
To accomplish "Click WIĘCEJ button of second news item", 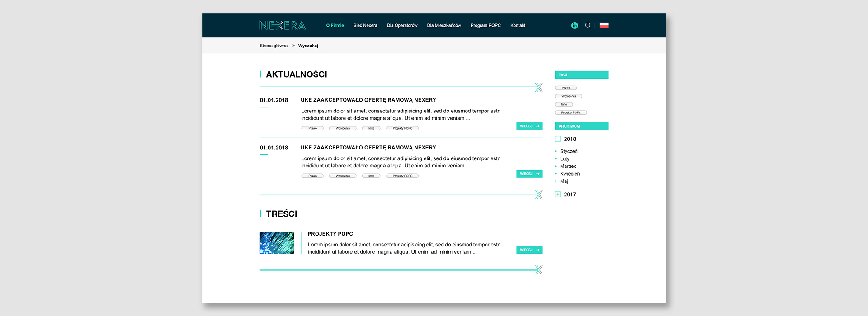I will (x=529, y=174).
